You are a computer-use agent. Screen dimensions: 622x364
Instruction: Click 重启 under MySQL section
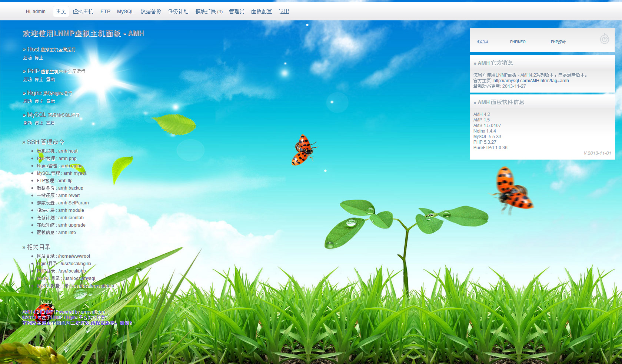click(x=50, y=123)
